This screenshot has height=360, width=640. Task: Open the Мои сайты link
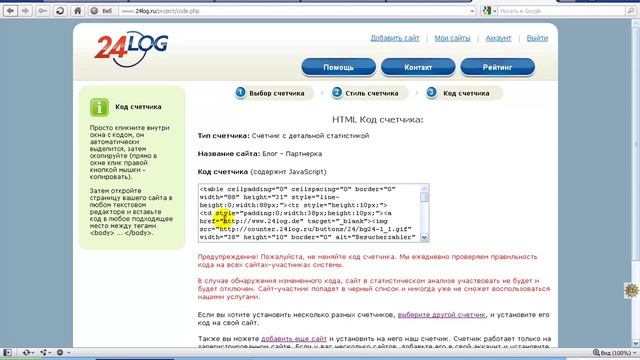[452, 38]
